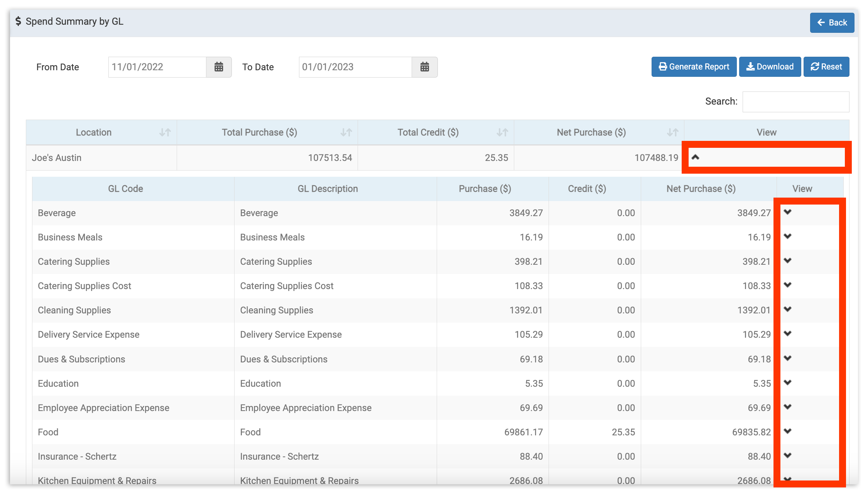The image size is (868, 494).
Task: Open the From Date calendar picker
Action: pyautogui.click(x=219, y=67)
